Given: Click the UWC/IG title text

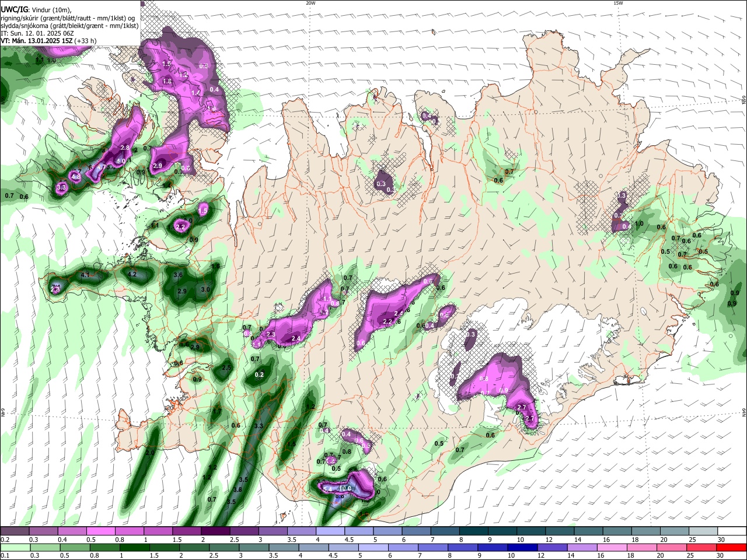Looking at the screenshot, I should click(x=13, y=10).
